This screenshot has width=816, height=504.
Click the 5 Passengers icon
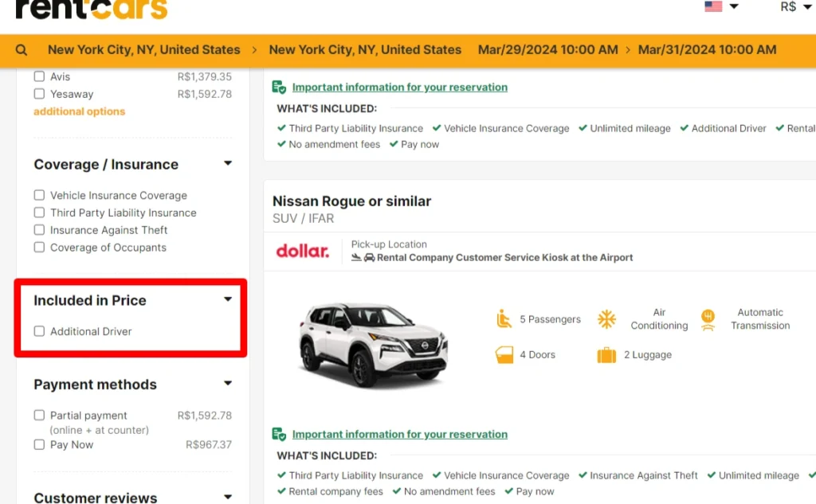coord(504,318)
